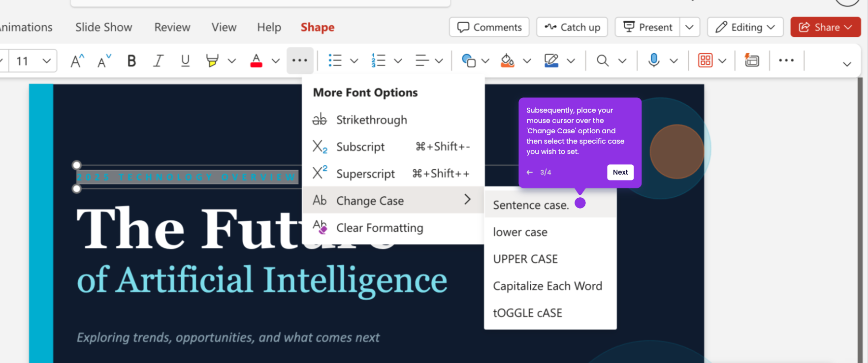This screenshot has width=868, height=363.
Task: Choose Superscript from font options
Action: point(393,174)
